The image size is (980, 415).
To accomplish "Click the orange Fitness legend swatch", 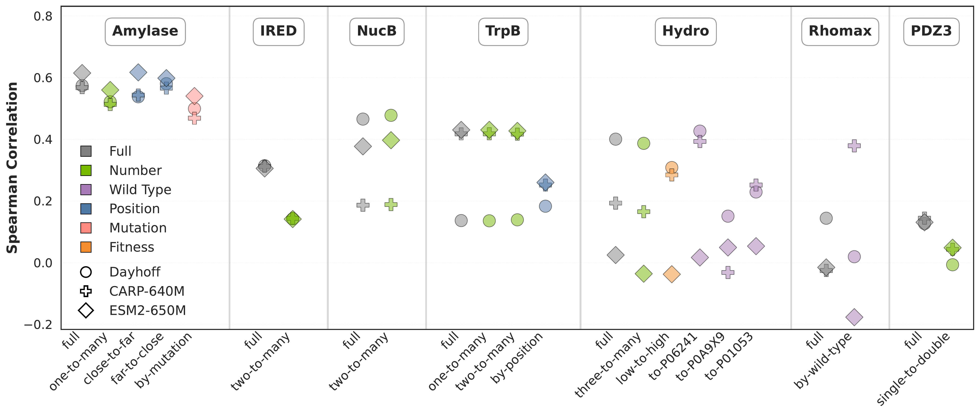I will tap(86, 247).
